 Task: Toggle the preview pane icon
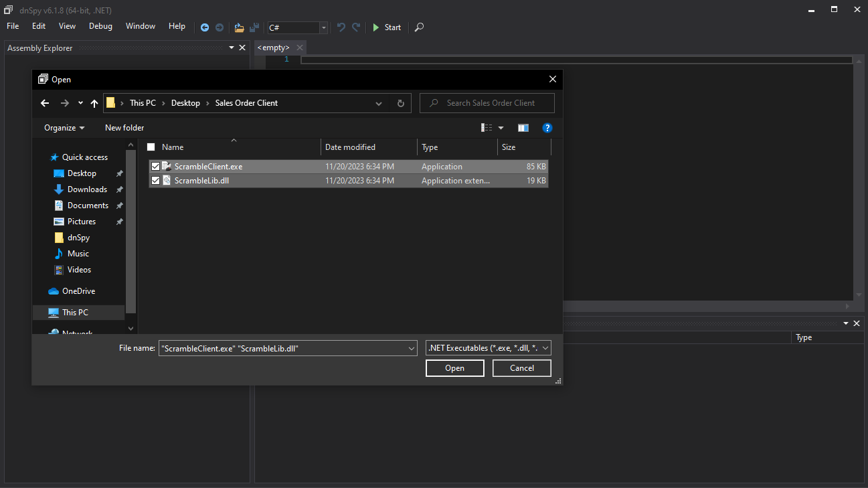523,128
